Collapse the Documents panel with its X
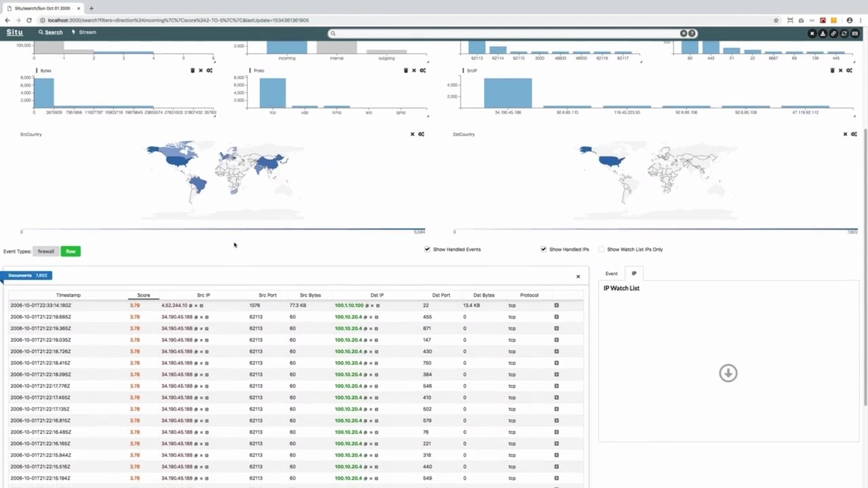The width and height of the screenshot is (868, 488). 578,277
